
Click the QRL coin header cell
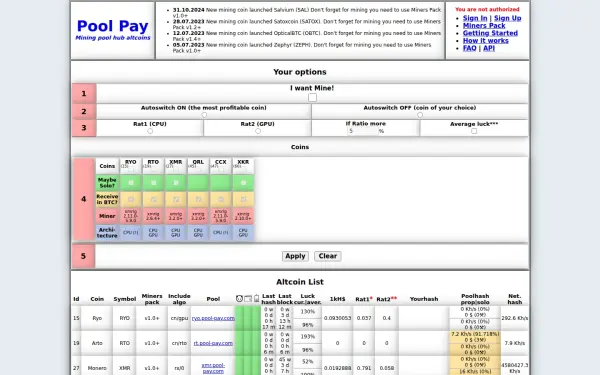(198, 166)
